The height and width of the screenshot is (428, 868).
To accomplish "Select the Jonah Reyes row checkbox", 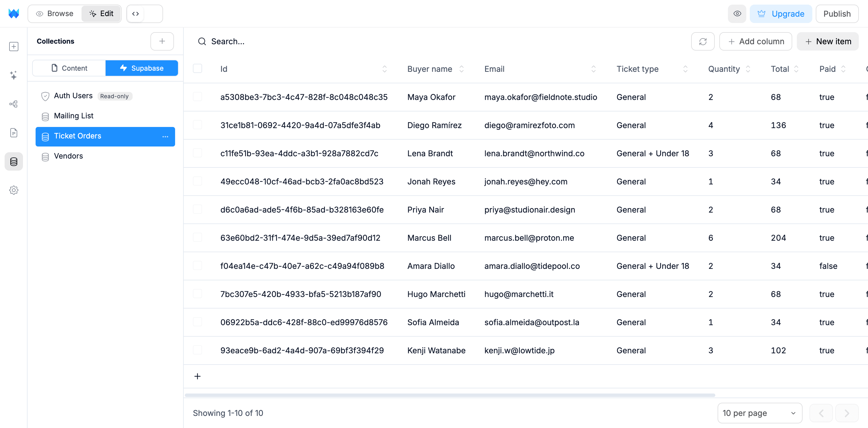I will click(x=197, y=181).
